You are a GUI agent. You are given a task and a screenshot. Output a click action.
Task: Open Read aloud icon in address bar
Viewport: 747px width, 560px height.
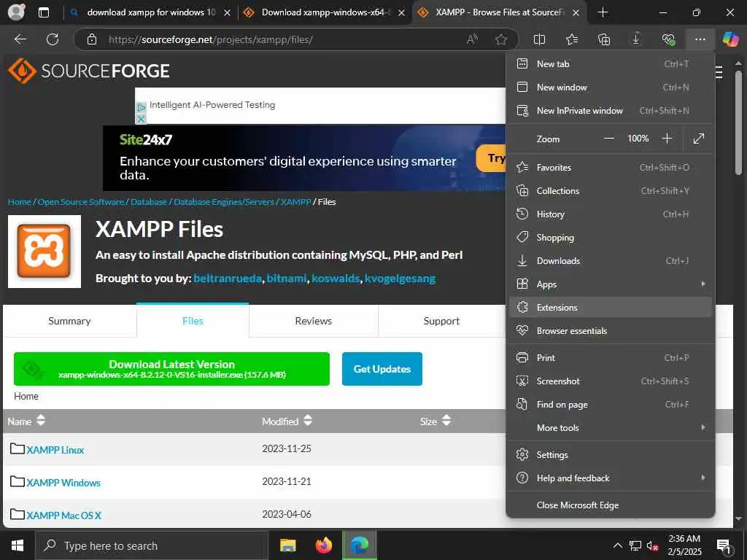click(x=472, y=39)
